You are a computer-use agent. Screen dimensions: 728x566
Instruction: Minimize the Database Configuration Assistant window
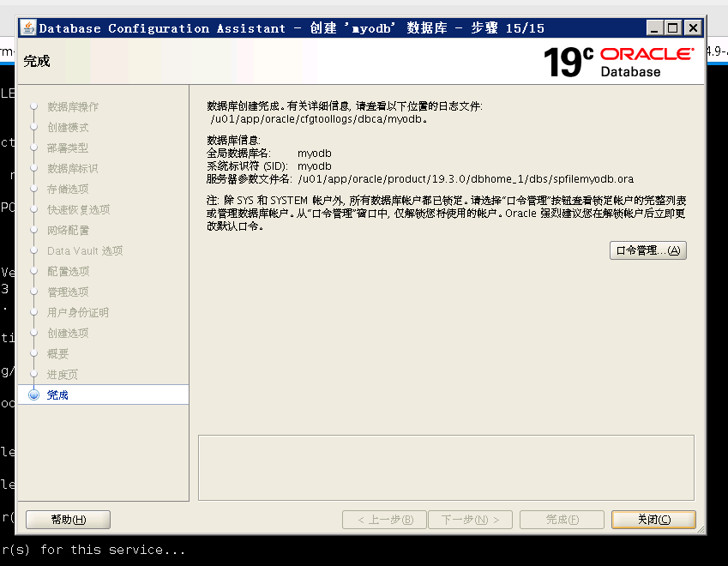654,27
